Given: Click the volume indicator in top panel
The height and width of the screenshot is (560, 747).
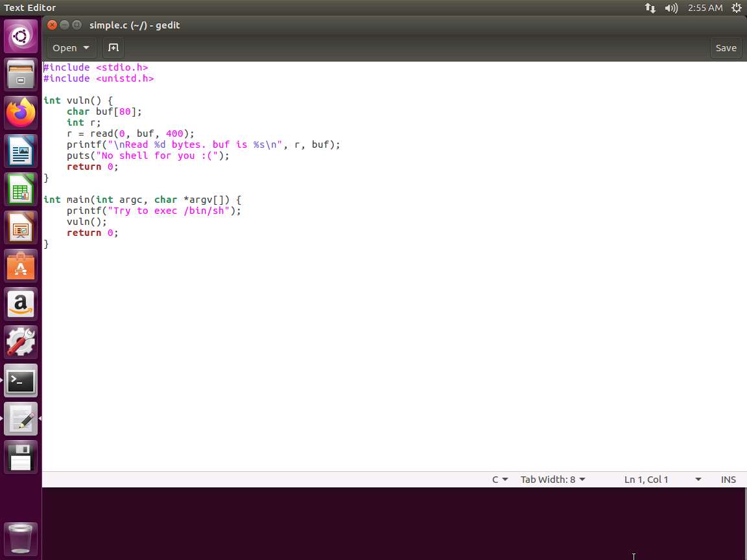Looking at the screenshot, I should click(x=671, y=8).
